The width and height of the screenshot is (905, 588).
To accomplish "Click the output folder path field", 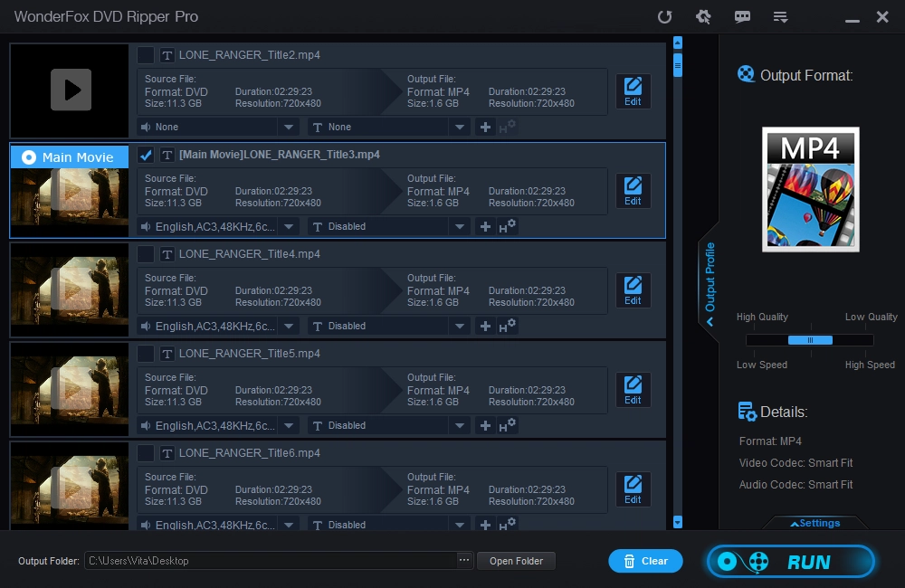I will [x=270, y=561].
